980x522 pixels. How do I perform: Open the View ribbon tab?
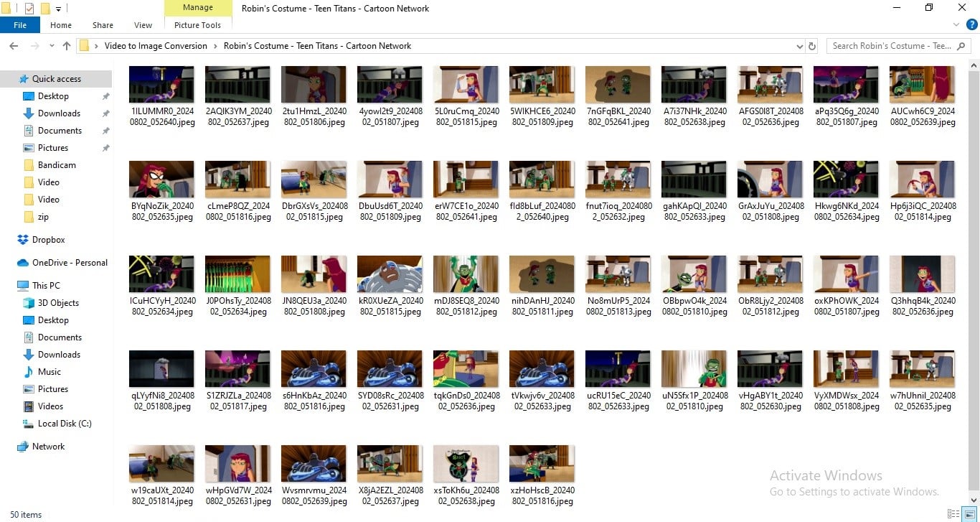(x=143, y=25)
